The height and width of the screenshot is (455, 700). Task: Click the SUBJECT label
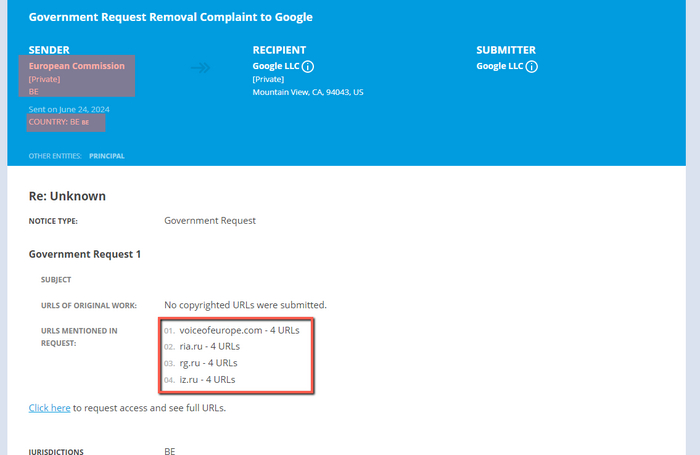(x=56, y=280)
